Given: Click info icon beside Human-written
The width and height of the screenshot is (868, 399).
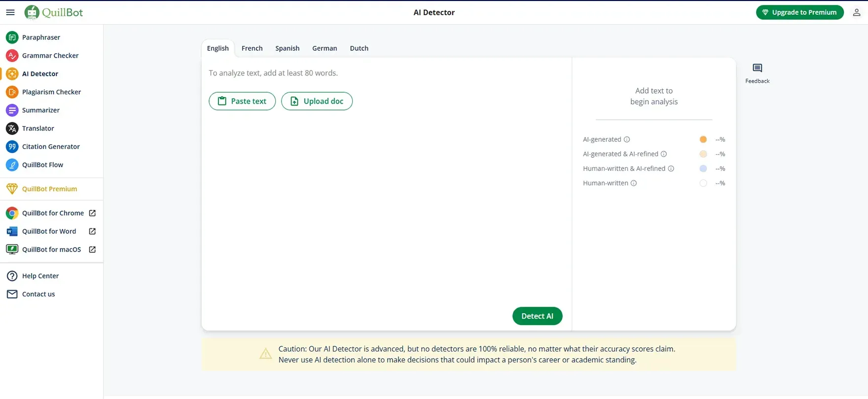Looking at the screenshot, I should click(634, 183).
